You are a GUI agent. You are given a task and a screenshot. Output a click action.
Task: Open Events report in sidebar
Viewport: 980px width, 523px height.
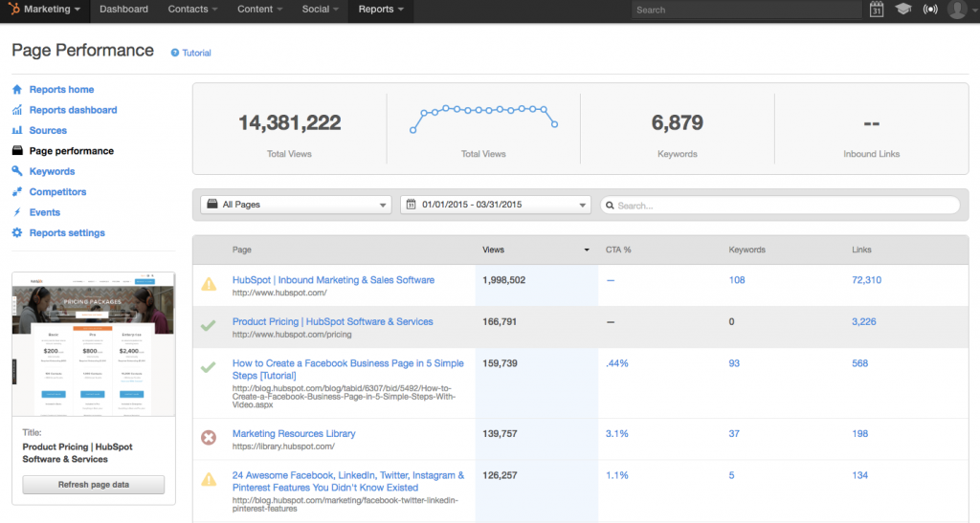[x=44, y=212]
